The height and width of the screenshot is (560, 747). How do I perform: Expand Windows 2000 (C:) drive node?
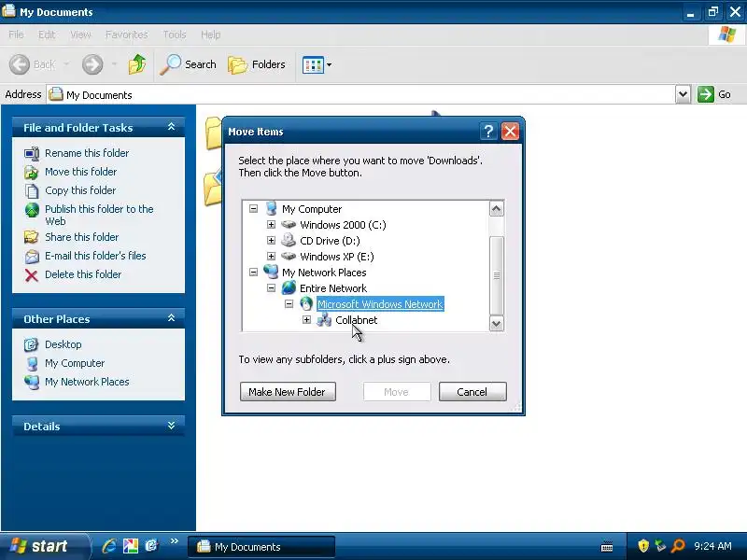271,224
